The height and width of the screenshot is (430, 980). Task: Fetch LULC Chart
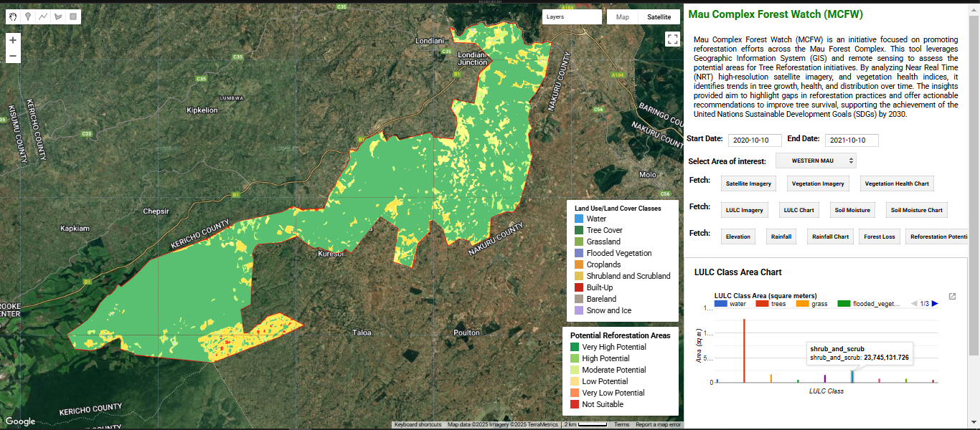tap(798, 210)
